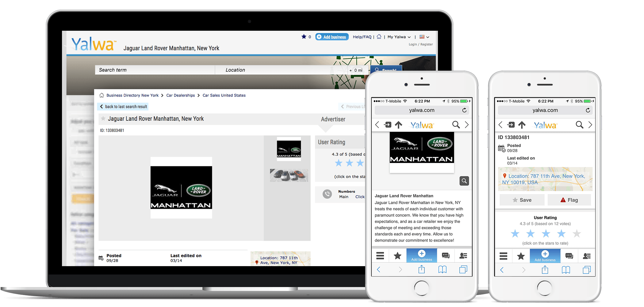Tap the Safari share icon on right phone
The width and height of the screenshot is (644, 307).
pos(545,270)
